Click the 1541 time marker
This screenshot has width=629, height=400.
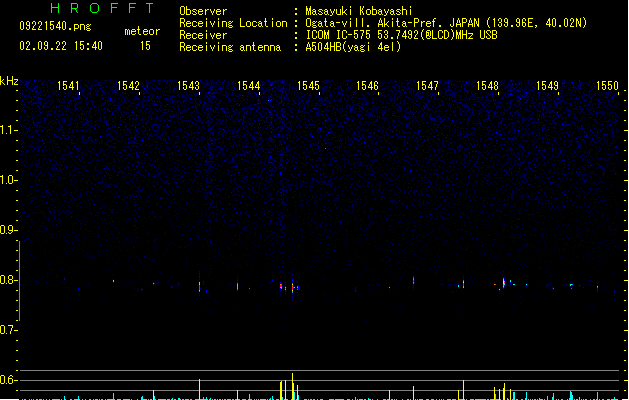(69, 86)
